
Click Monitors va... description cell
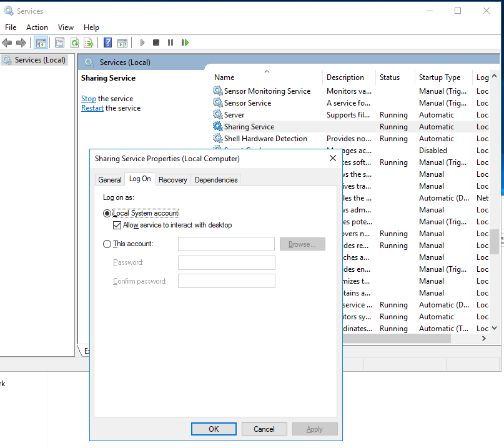point(349,91)
